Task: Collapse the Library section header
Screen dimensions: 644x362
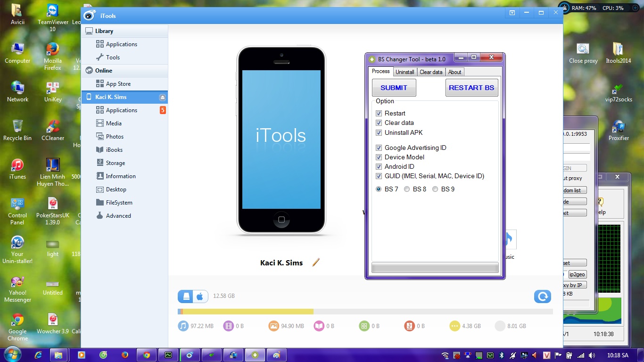Action: click(x=104, y=31)
